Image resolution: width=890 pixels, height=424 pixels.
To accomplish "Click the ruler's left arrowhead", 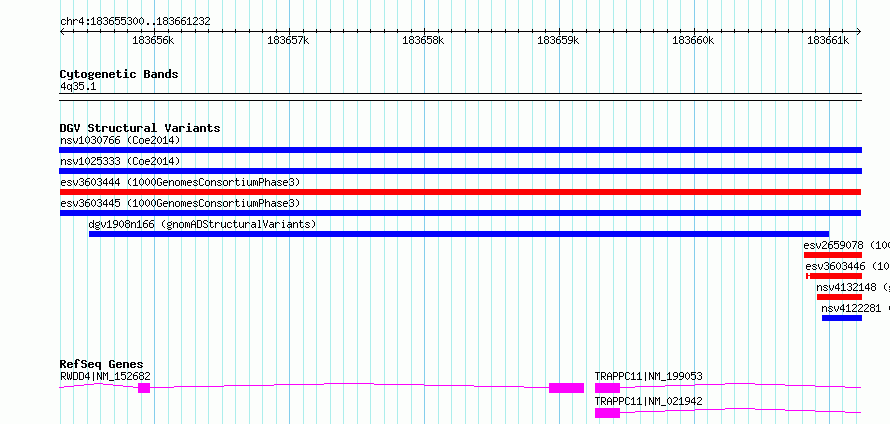I will click(x=62, y=32).
